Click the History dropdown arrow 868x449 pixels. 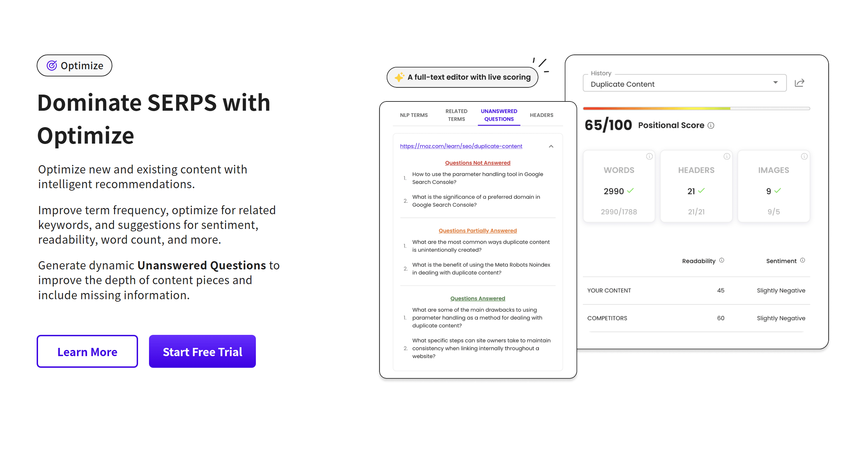[776, 83]
